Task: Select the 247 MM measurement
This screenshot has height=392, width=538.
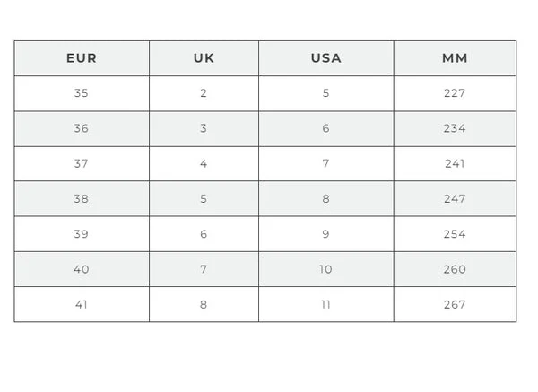Action: [455, 199]
